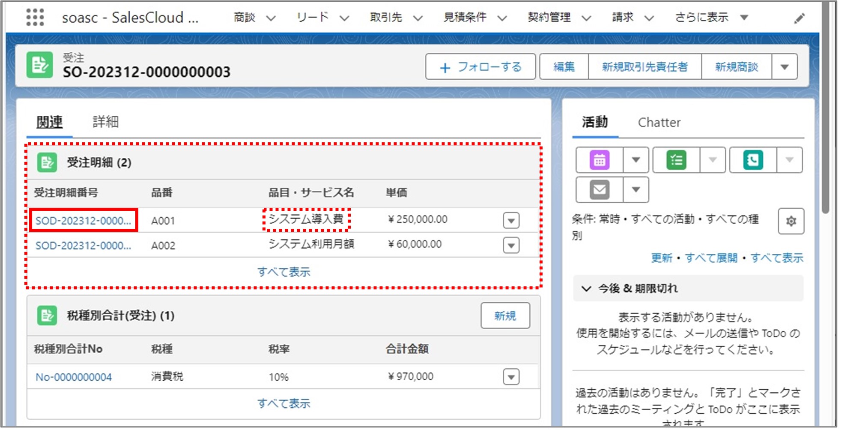Screen dimensions: 868x430
Task: Create a new event with calendar icon
Action: [x=600, y=160]
